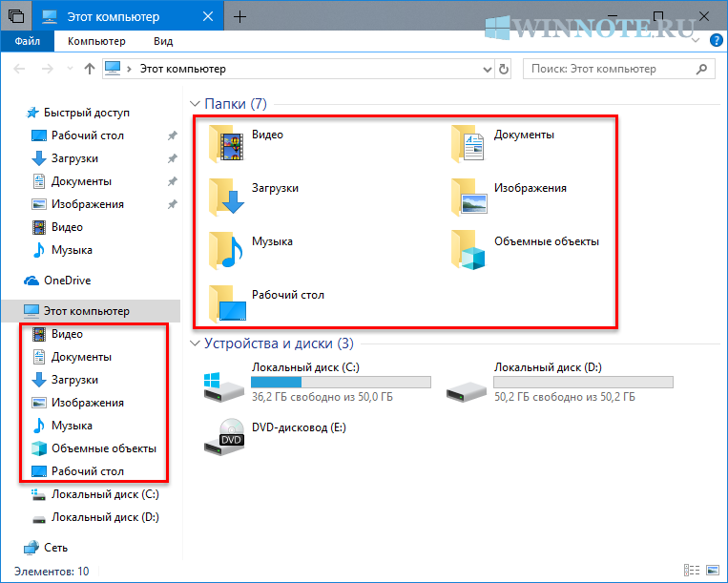The image size is (728, 583).
Task: Click Быстрый доступ in the navigation pane
Action: coord(77,113)
